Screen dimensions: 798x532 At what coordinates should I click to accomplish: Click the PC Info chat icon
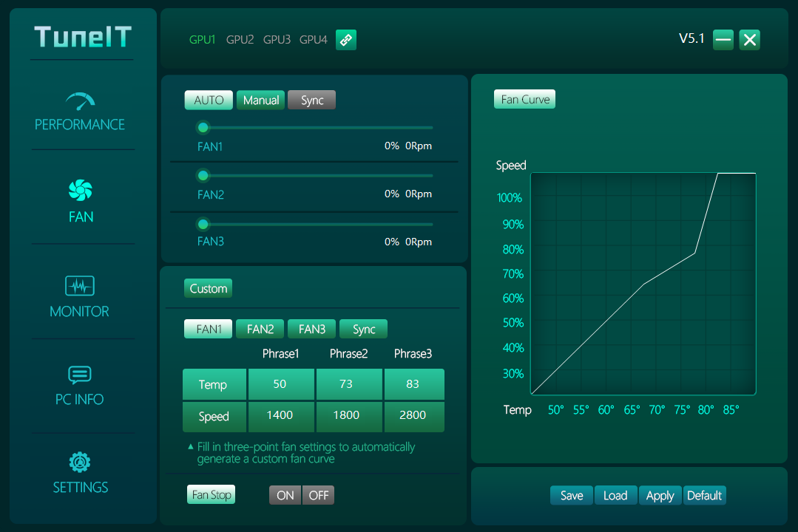click(80, 375)
